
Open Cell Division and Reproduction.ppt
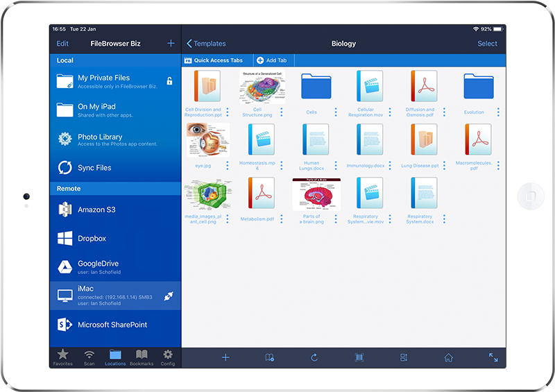207,86
